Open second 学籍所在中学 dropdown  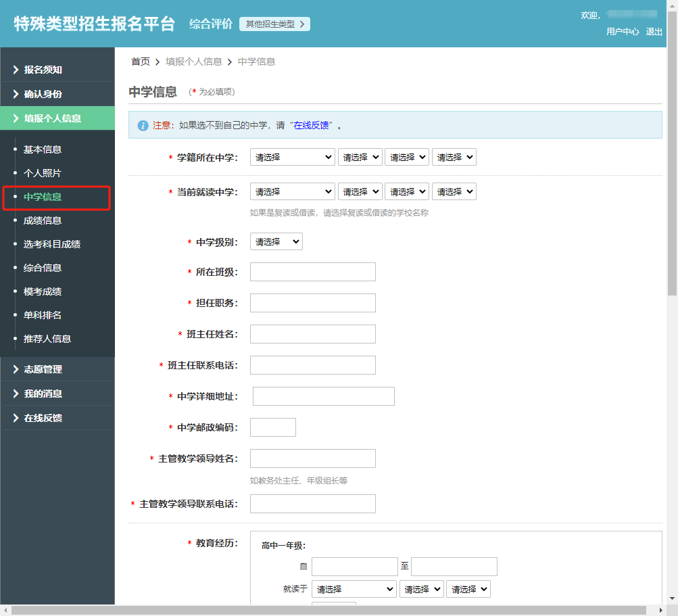(360, 157)
